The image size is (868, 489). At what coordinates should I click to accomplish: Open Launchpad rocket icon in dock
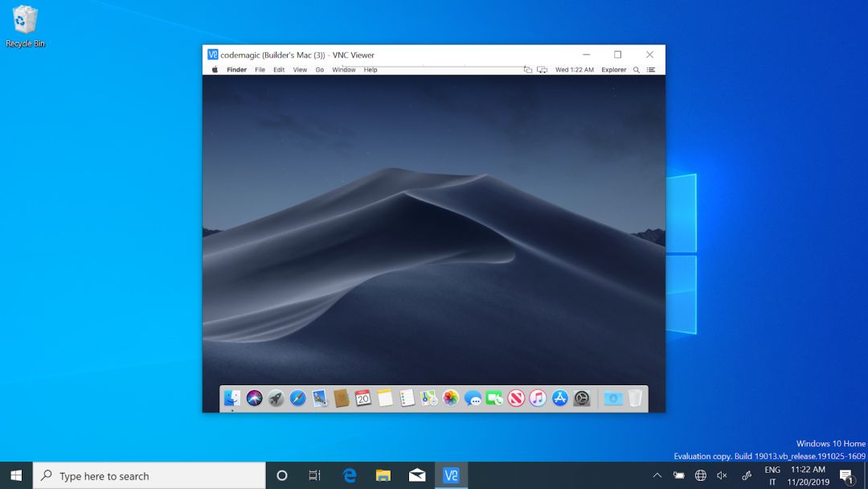pyautogui.click(x=276, y=398)
